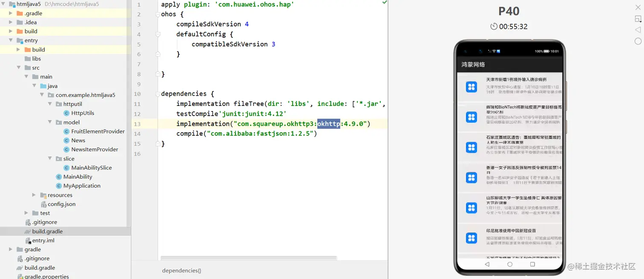Click the orange build folder icon under entry
This screenshot has height=279, width=644.
(28, 49)
